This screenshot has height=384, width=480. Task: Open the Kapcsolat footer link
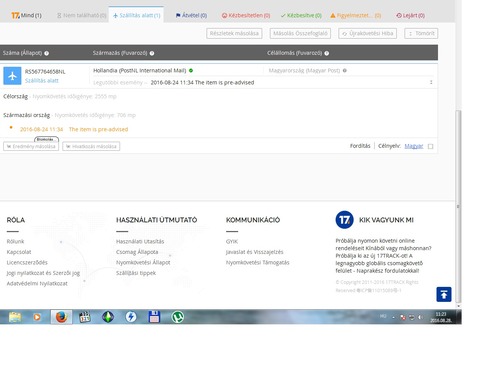click(19, 252)
